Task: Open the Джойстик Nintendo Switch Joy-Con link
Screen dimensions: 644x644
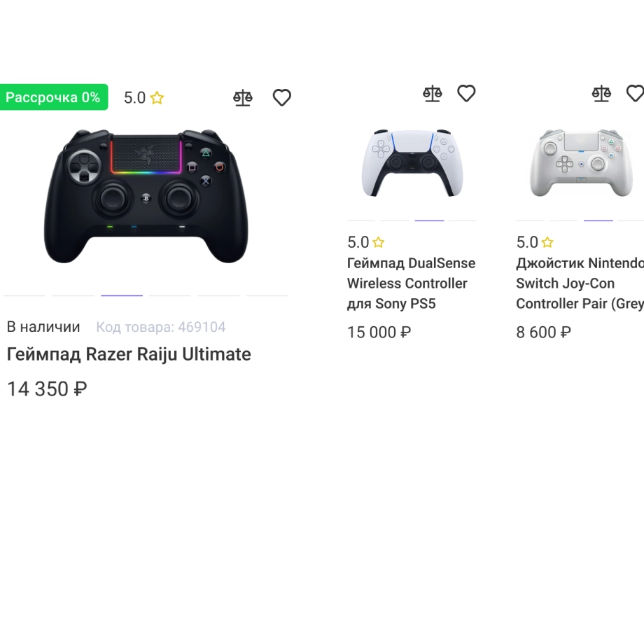Action: tap(580, 283)
